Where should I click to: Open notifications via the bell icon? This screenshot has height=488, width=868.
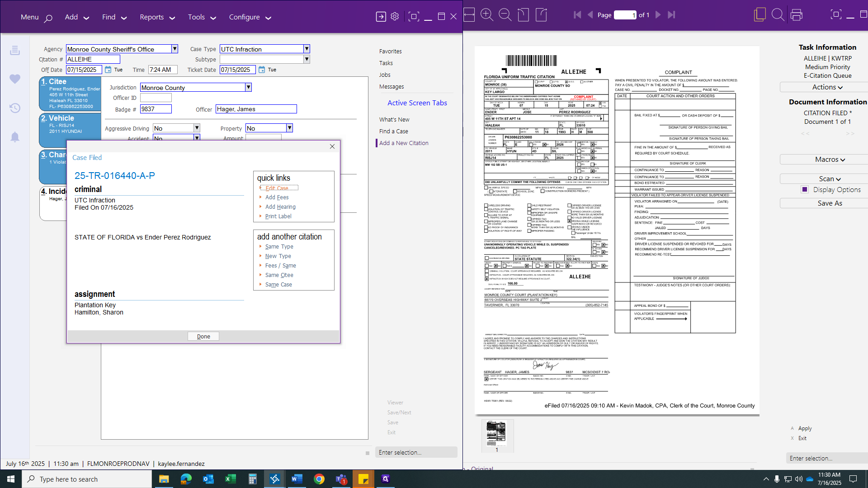pos(15,137)
